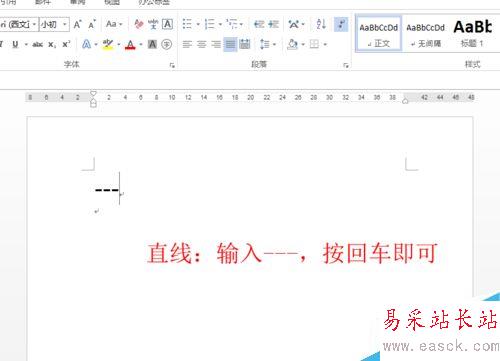Apply a numbered list
The width and height of the screenshot is (500, 361).
pyautogui.click(x=210, y=24)
